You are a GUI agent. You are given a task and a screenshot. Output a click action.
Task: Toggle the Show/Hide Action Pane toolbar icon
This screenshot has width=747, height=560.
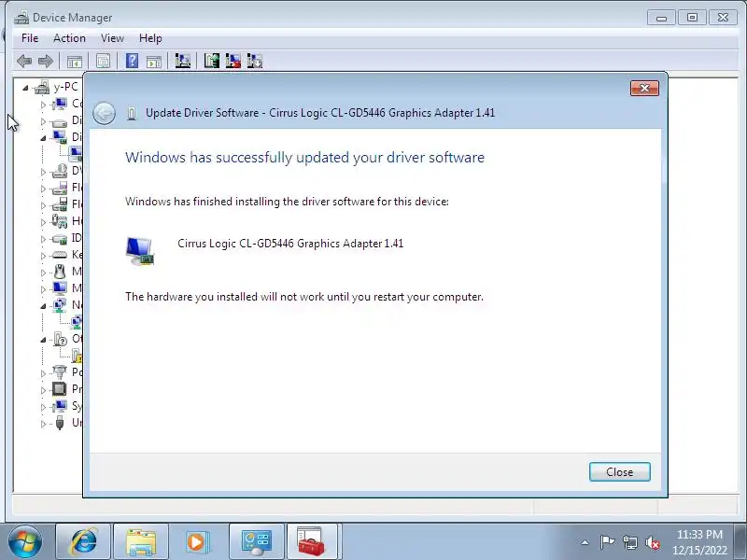pyautogui.click(x=154, y=62)
